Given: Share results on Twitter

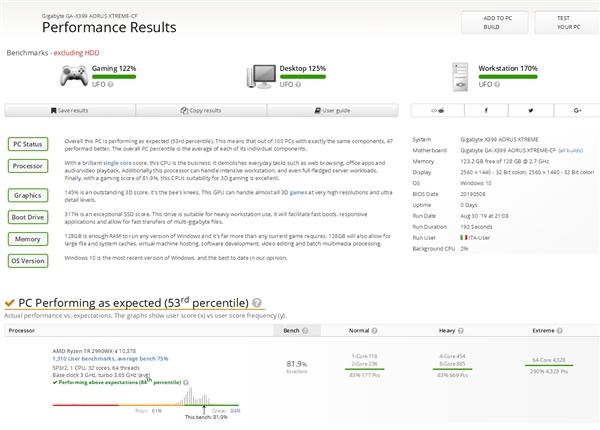Looking at the screenshot, I should pyautogui.click(x=531, y=110).
